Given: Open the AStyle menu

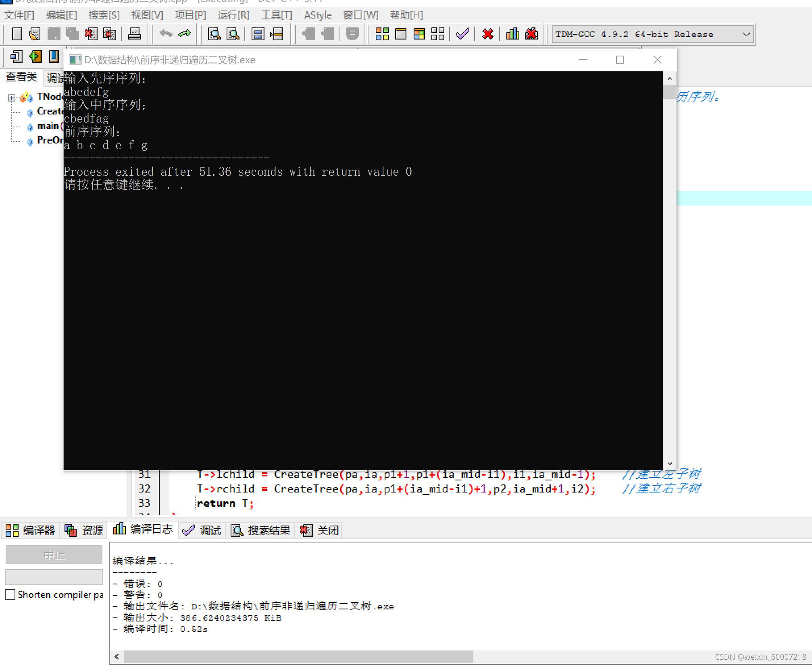Looking at the screenshot, I should 318,15.
